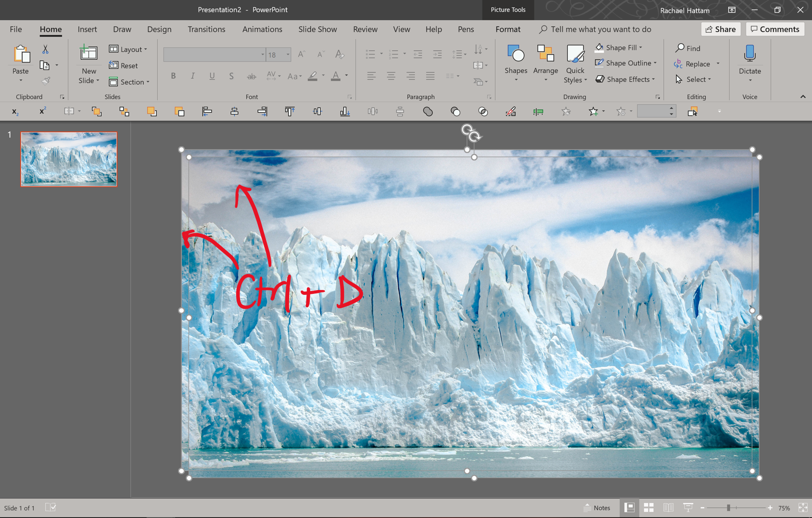Open the Shapes gallery

pos(515,63)
